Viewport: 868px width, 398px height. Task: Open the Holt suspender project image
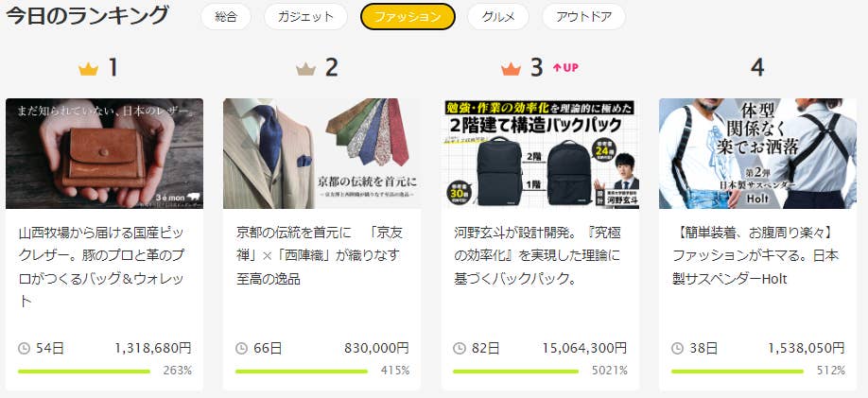757,153
